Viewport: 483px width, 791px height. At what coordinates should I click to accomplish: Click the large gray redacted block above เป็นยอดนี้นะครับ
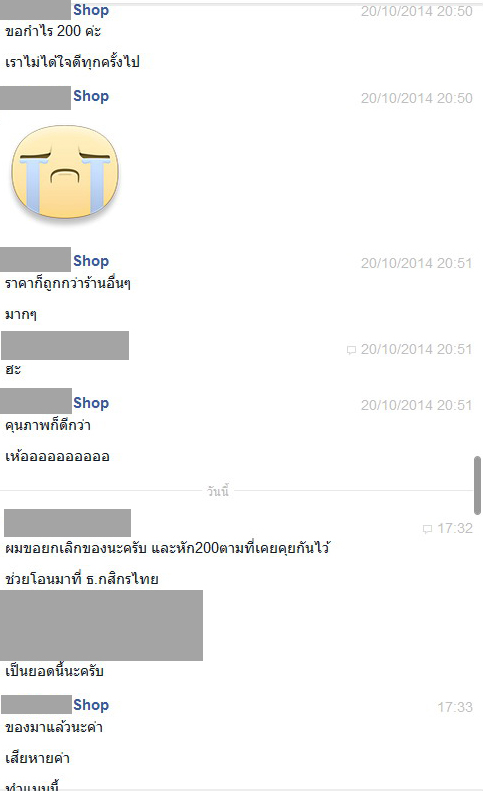101,626
